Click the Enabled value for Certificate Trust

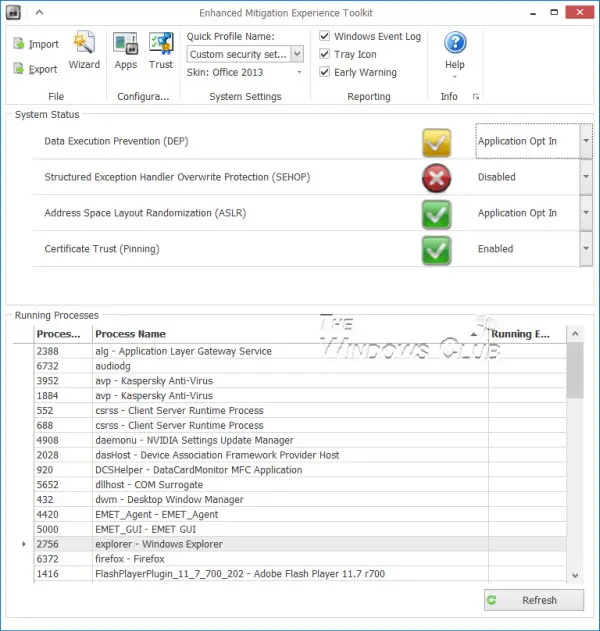point(495,249)
